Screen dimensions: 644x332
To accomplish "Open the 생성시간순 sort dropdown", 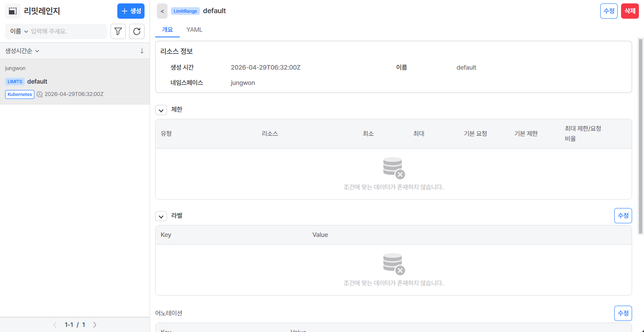I will [22, 51].
